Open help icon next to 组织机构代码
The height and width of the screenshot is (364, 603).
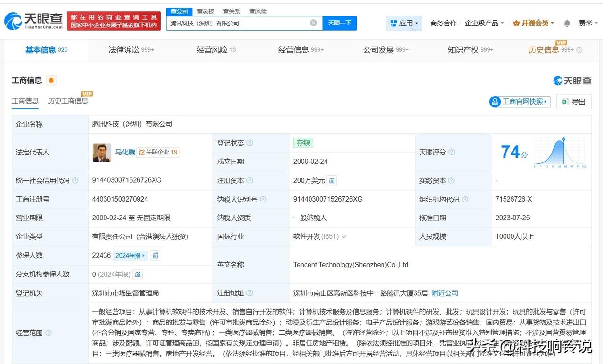pos(465,199)
